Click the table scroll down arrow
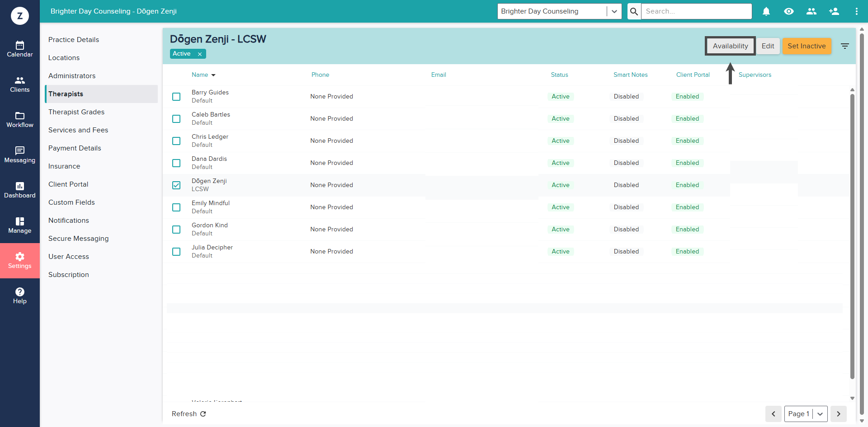Image resolution: width=868 pixels, height=427 pixels. tap(852, 398)
